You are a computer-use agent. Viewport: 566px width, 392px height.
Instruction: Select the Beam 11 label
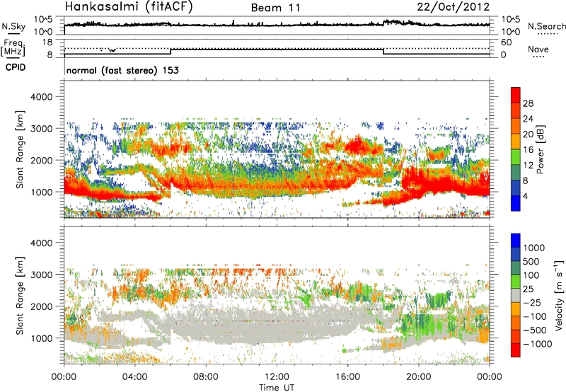[276, 8]
